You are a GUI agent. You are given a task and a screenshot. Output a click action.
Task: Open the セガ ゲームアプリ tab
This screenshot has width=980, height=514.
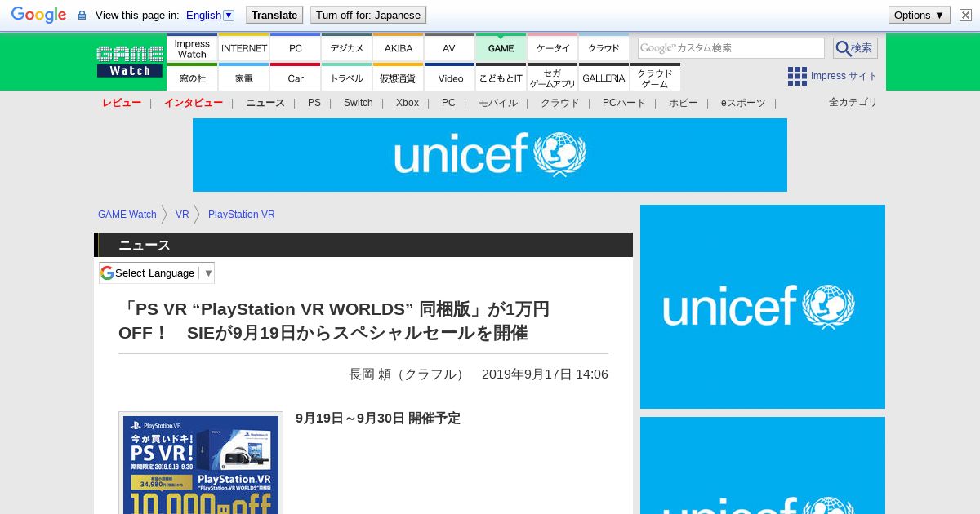[x=552, y=78]
